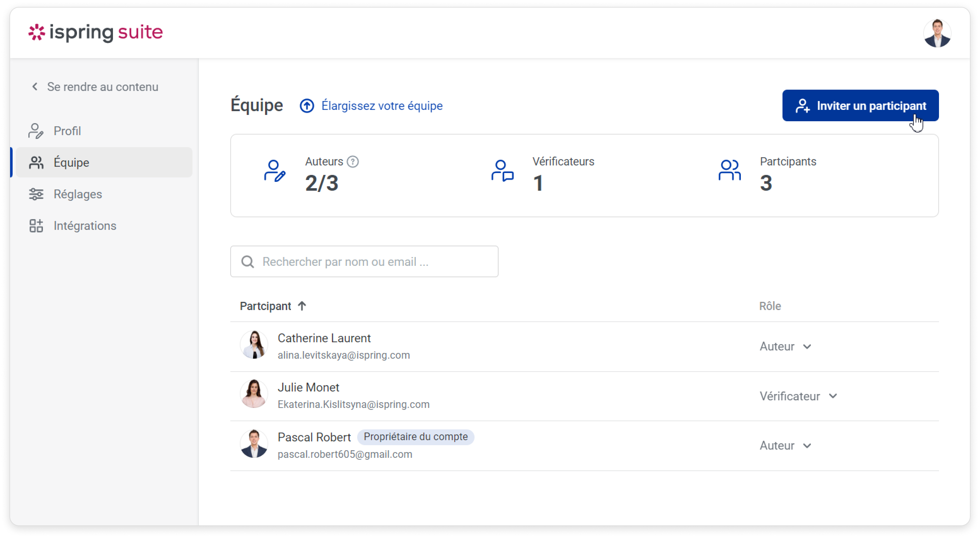Toggle sort arrow beside Partcipant header
Image resolution: width=980 pixels, height=538 pixels.
pos(302,306)
